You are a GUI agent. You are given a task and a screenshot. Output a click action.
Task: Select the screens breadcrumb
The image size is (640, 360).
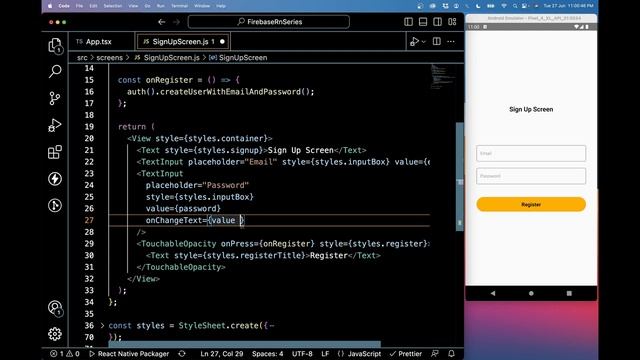[109, 58]
